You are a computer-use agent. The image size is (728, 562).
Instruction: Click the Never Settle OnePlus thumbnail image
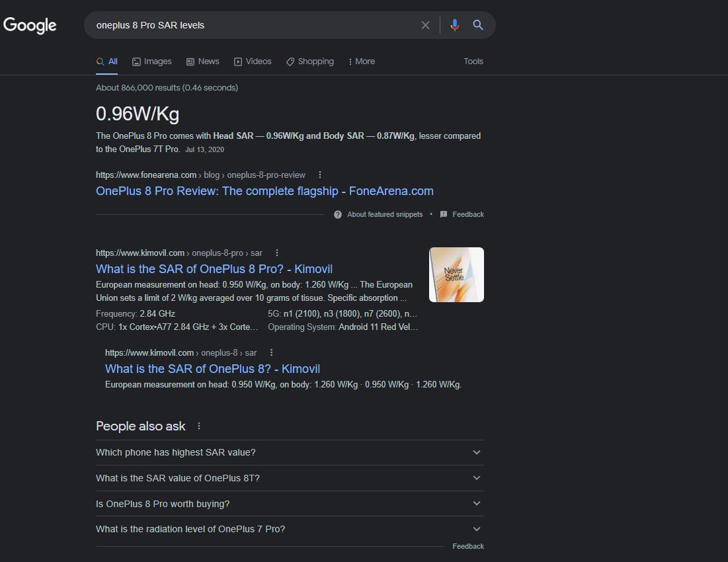pyautogui.click(x=456, y=275)
